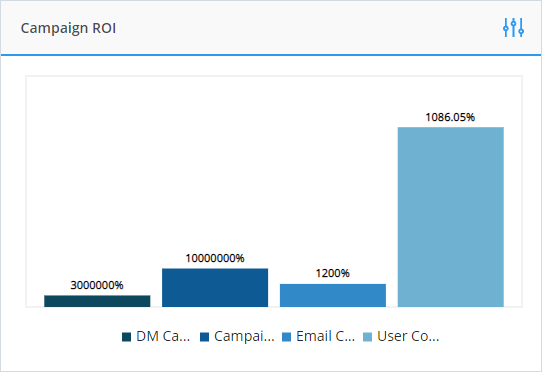Screen dimensions: 542x372
Task: Click the 1200% data label
Action: (333, 273)
